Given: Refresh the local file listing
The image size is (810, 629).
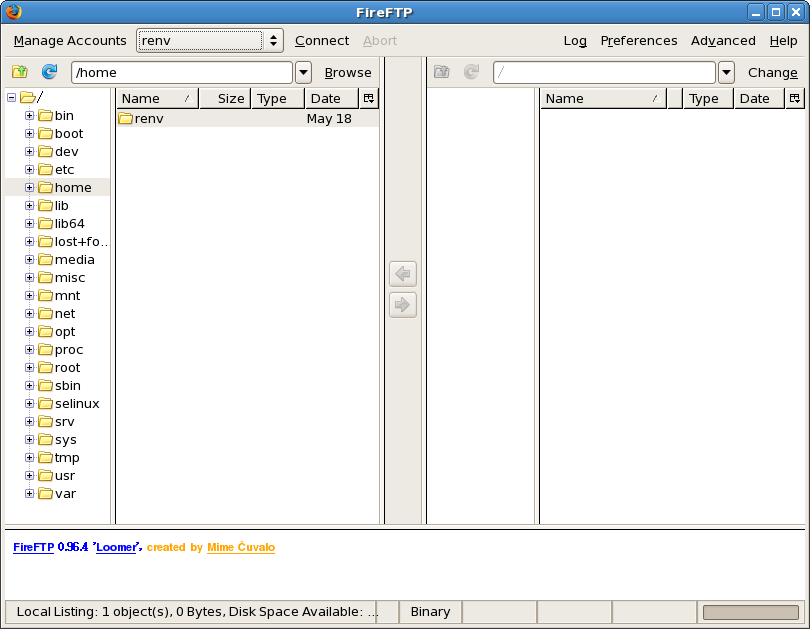Looking at the screenshot, I should (50, 71).
